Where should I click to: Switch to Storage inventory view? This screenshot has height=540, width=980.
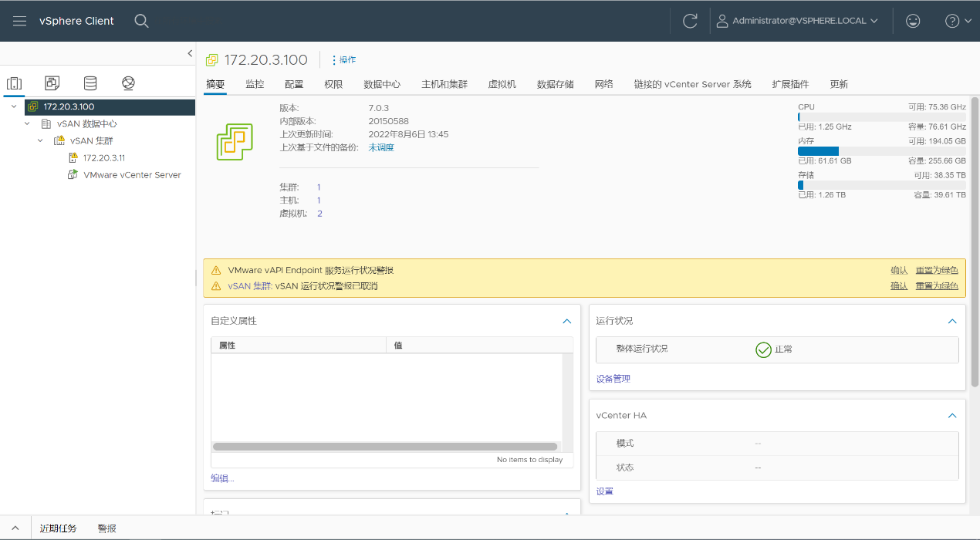pyautogui.click(x=90, y=83)
